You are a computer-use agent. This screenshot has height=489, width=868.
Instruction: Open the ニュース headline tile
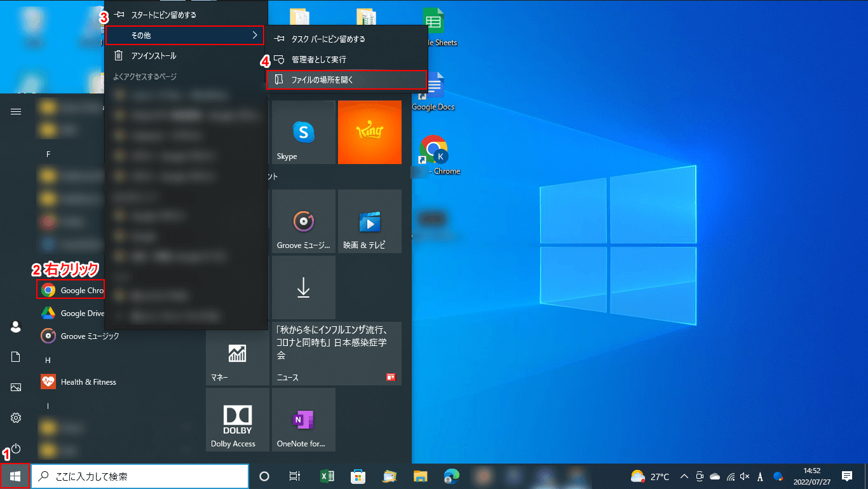tap(337, 354)
